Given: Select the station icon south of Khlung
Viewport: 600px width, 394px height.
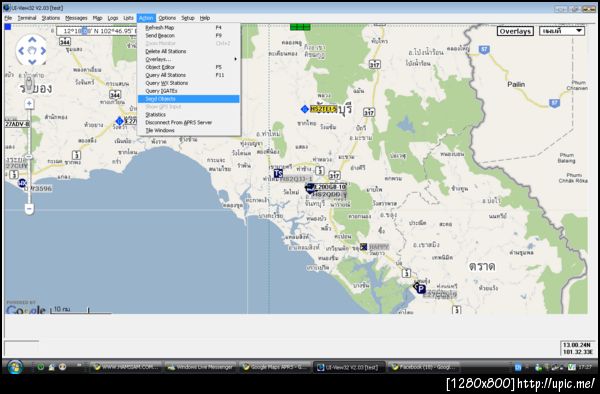Looking at the screenshot, I should pyautogui.click(x=364, y=247).
